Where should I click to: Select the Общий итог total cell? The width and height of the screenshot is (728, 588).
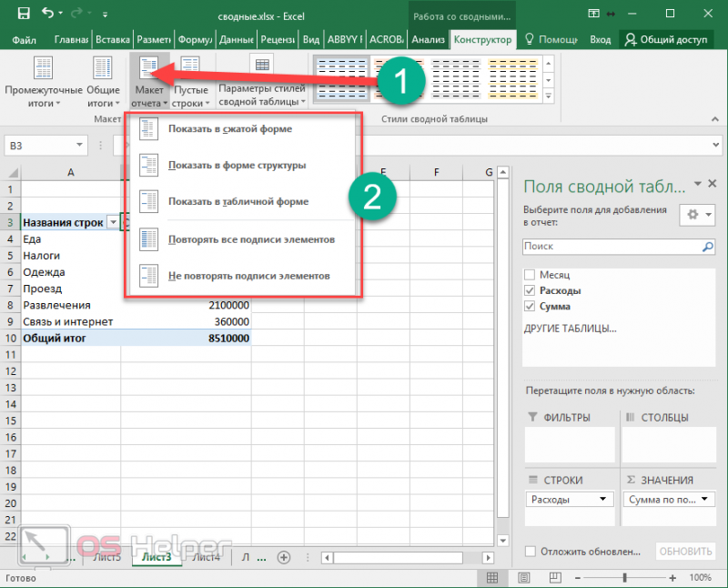click(x=71, y=338)
